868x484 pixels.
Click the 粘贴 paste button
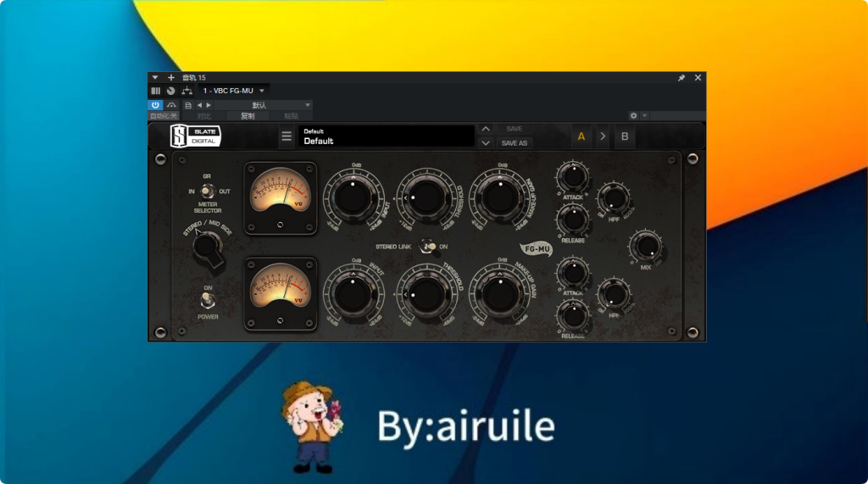point(292,116)
